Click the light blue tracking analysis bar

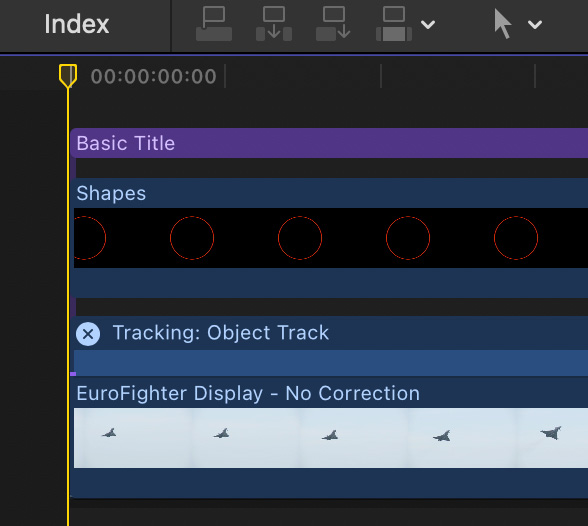point(331,363)
